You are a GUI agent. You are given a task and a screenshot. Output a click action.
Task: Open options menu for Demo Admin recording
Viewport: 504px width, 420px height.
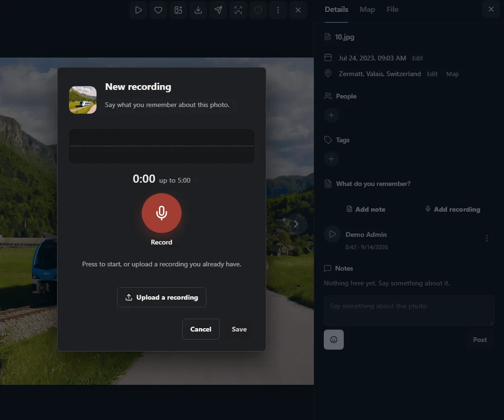486,238
